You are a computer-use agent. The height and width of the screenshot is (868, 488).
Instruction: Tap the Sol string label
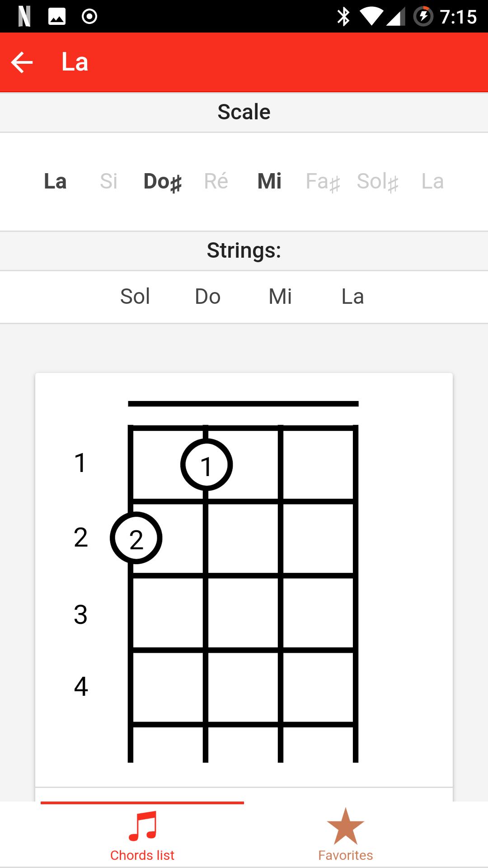135,297
